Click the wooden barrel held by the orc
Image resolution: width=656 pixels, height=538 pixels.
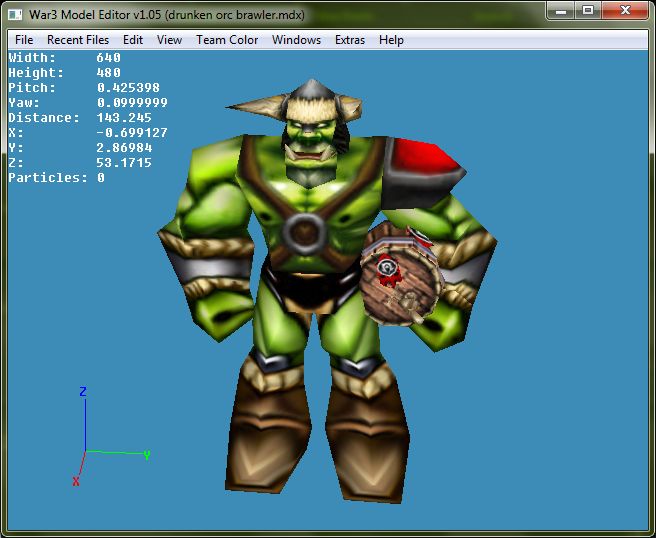click(x=401, y=274)
